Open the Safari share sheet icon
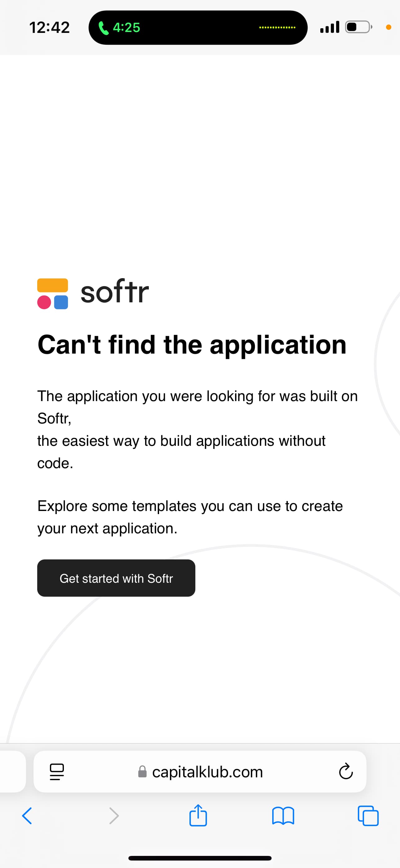This screenshot has height=868, width=400. click(x=198, y=815)
